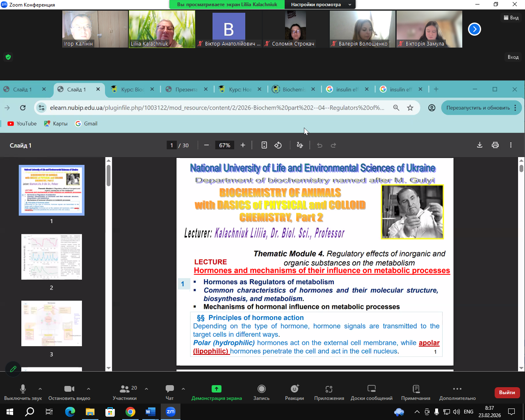Expand video options arrow beside camera
Screen dimensions: 525x420
[x=89, y=389]
